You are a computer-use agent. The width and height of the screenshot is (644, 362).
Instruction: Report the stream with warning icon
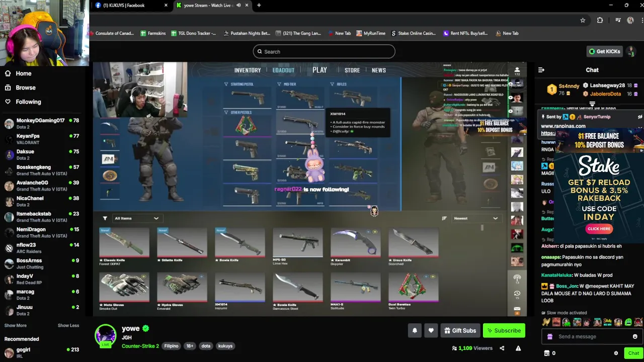pos(518,348)
